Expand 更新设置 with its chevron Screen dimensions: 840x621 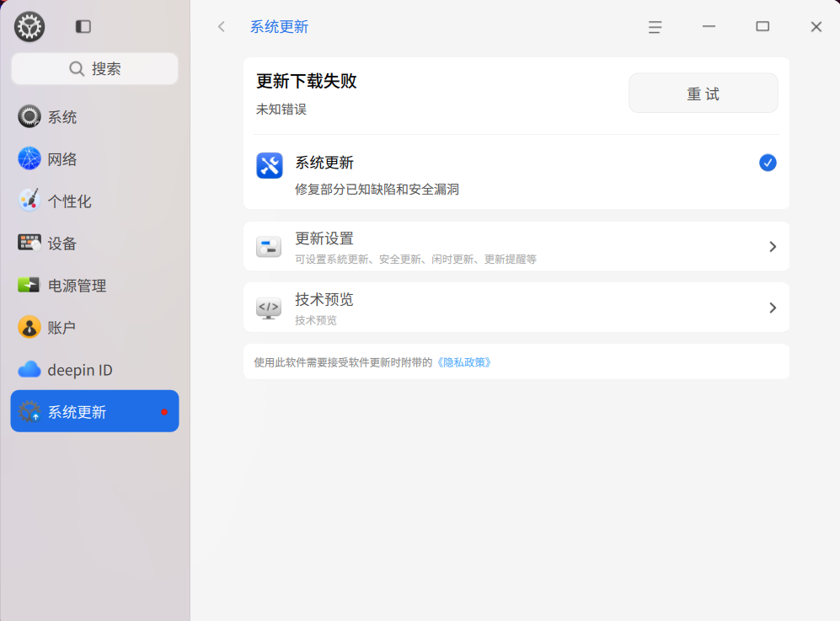click(x=773, y=247)
